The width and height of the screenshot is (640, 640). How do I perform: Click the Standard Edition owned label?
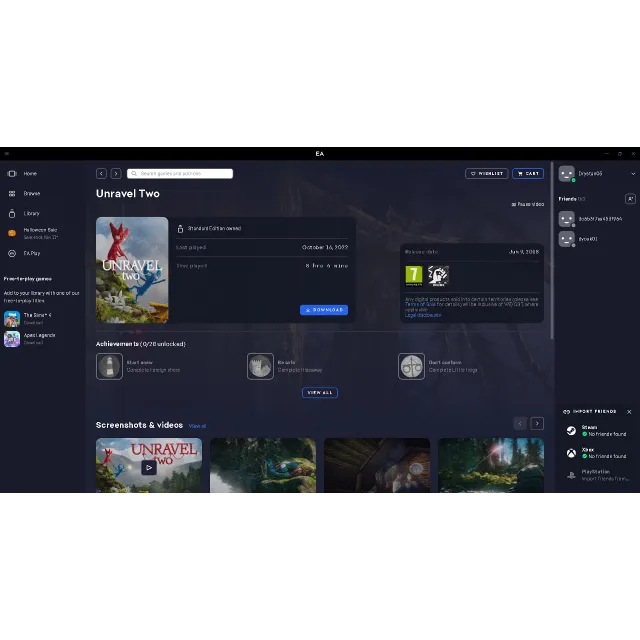tap(214, 229)
